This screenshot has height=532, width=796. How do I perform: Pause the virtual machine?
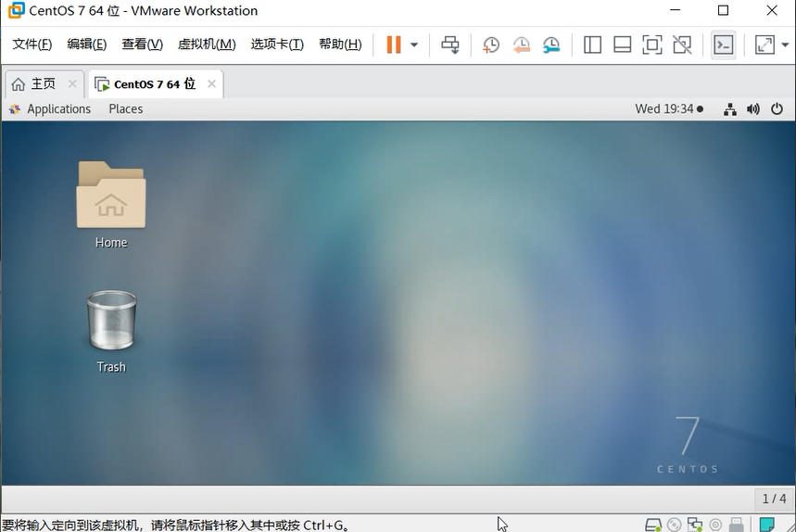pyautogui.click(x=394, y=44)
